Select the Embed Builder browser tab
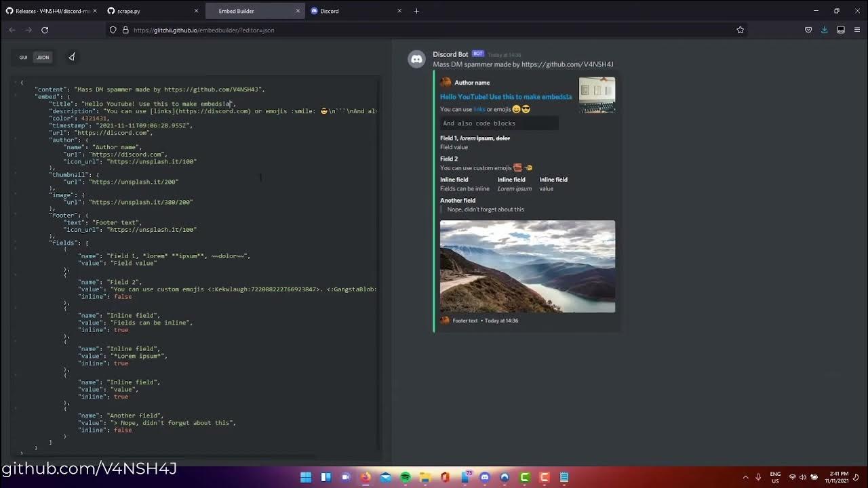Viewport: 868px width, 488px height. [254, 11]
